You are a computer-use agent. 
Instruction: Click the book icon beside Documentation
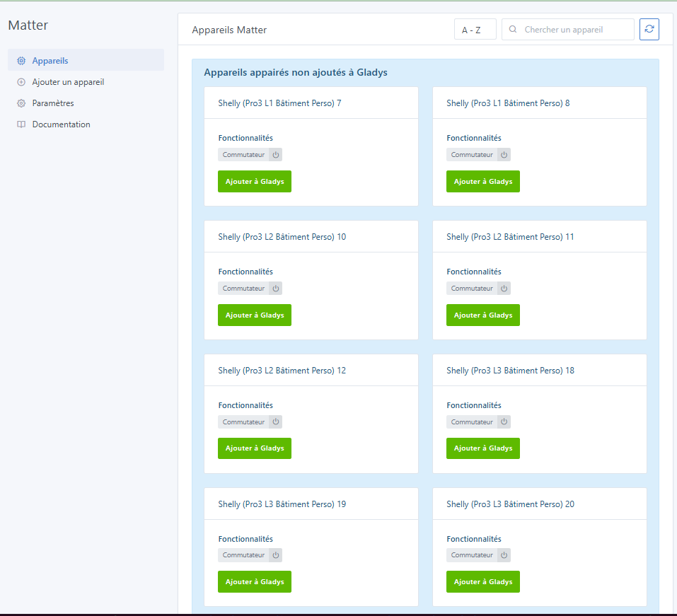[x=21, y=124]
